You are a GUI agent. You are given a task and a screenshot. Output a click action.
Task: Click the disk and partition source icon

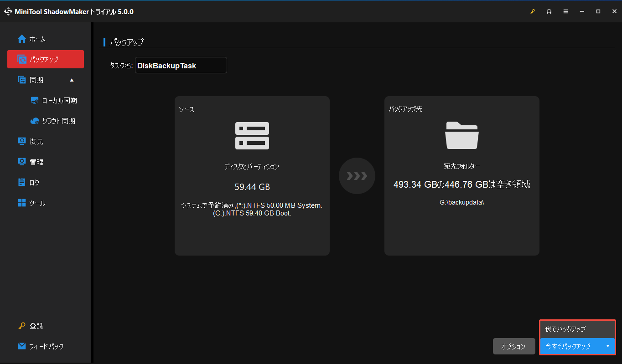pyautogui.click(x=252, y=136)
